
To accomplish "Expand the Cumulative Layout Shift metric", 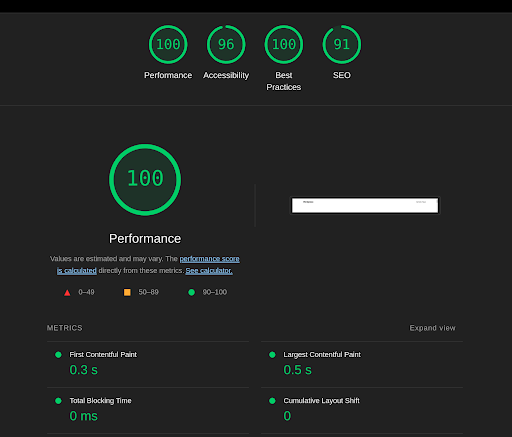I will 362,410.
